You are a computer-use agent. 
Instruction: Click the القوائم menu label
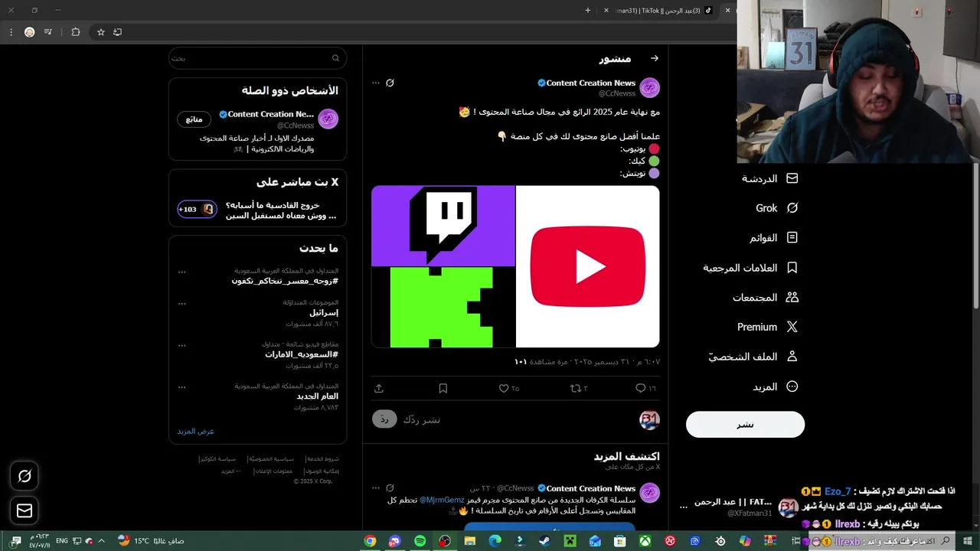click(x=763, y=238)
